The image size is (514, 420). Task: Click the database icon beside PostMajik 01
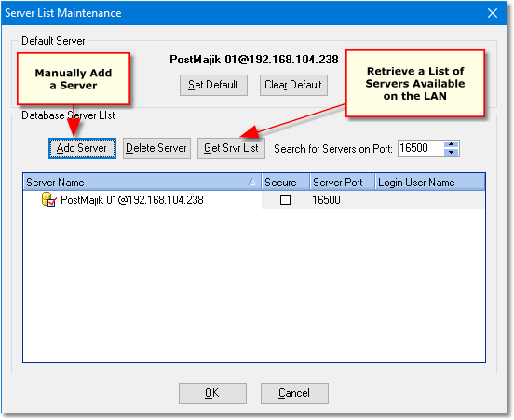[x=49, y=199]
